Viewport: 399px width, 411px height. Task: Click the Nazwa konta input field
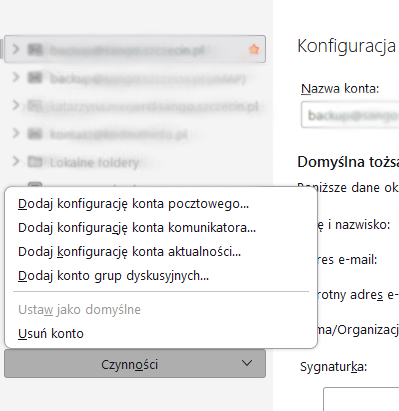350,115
